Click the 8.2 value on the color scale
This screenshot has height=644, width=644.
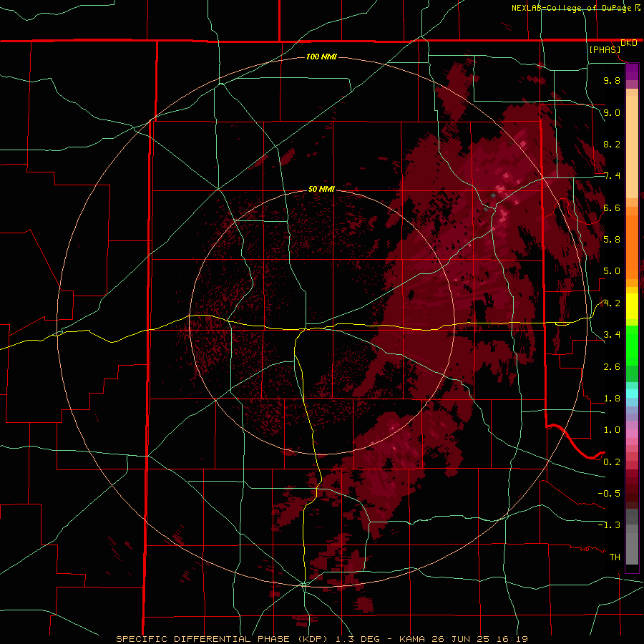point(612,144)
